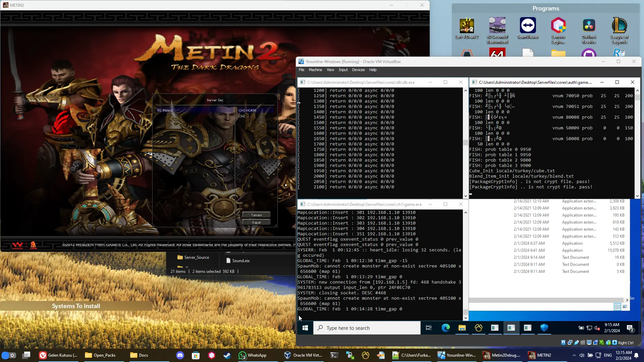Viewport: 644px width, 362px height.
Task: Open Microsoft Edge in the VM taskbar
Action: pyautogui.click(x=445, y=328)
